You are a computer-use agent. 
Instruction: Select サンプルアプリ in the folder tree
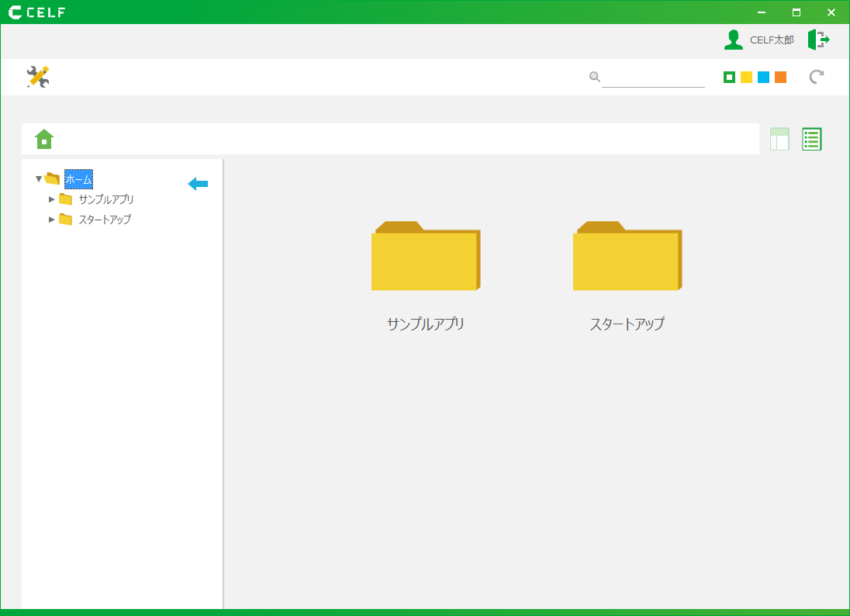pyautogui.click(x=105, y=199)
